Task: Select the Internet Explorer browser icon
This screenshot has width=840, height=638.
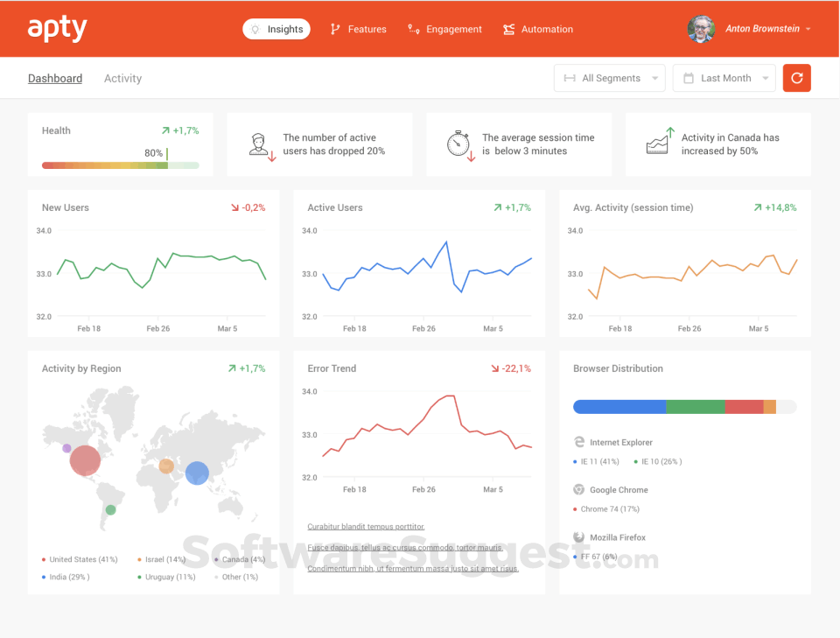Action: point(578,442)
